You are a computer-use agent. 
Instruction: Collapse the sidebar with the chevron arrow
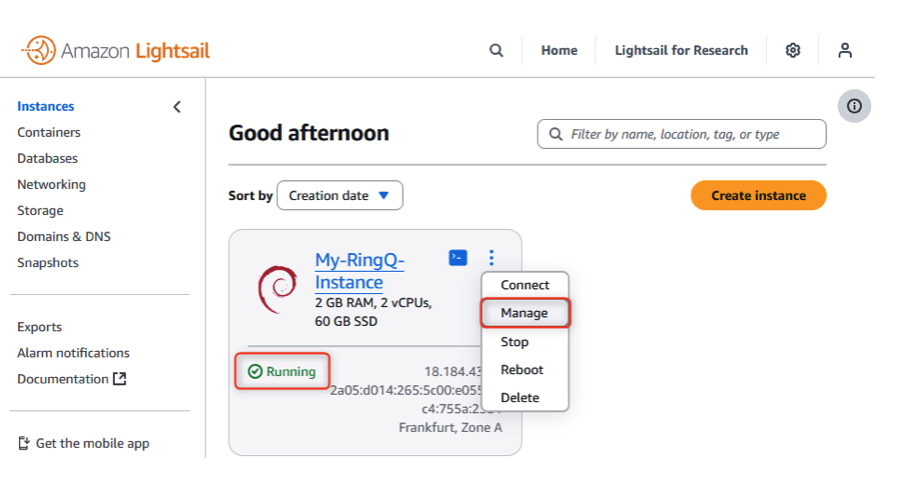(x=177, y=106)
